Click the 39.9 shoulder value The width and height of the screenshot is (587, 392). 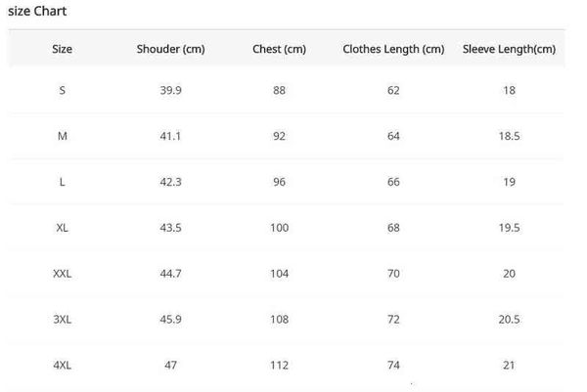pos(170,90)
